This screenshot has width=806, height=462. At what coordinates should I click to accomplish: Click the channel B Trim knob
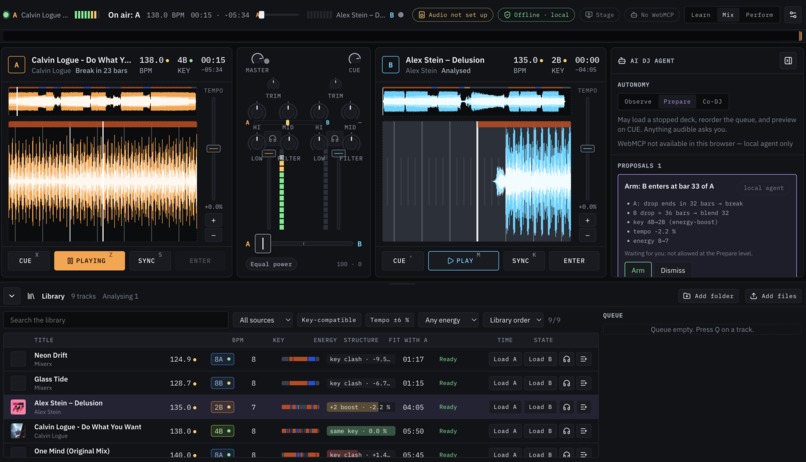(x=335, y=83)
